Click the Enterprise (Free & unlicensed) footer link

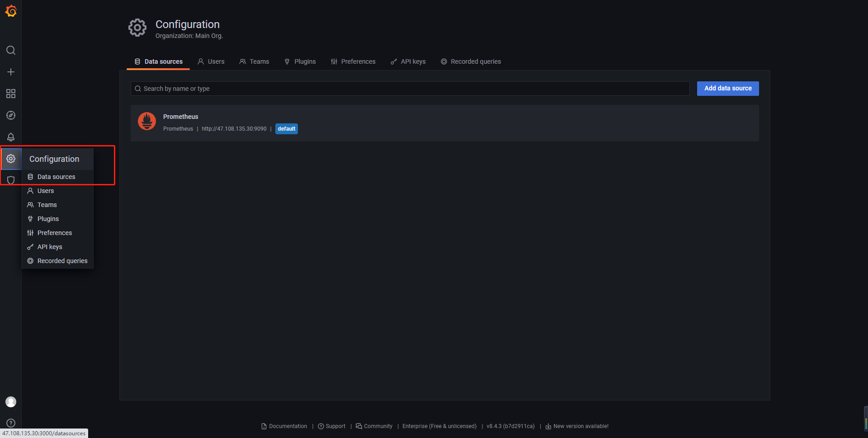(x=439, y=426)
